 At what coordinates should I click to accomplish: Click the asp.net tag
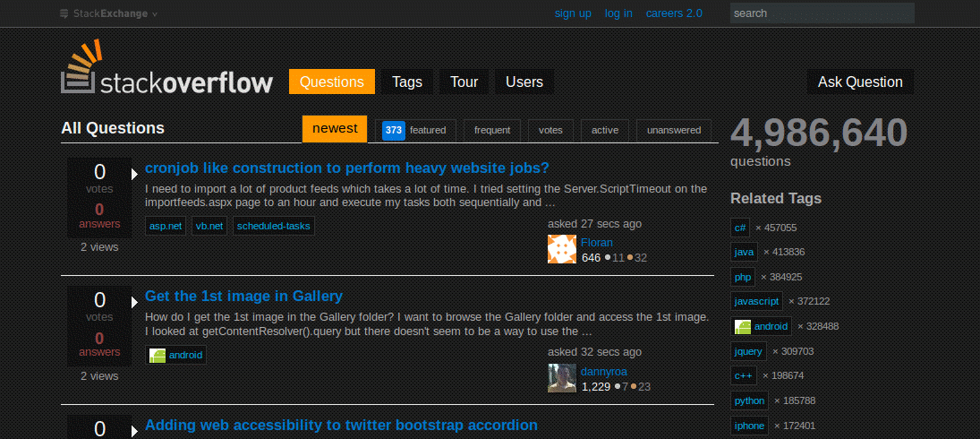[x=166, y=226]
